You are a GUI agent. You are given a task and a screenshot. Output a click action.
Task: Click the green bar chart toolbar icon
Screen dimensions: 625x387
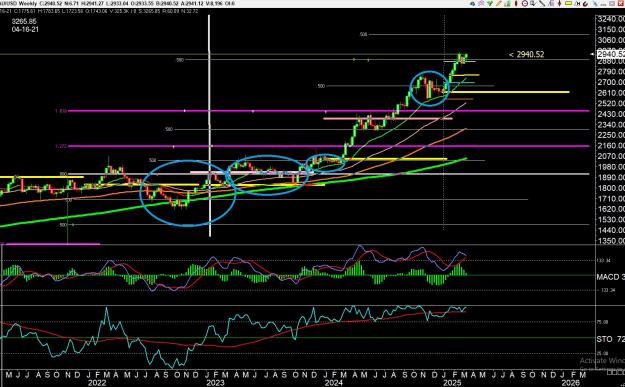tap(507, 4)
